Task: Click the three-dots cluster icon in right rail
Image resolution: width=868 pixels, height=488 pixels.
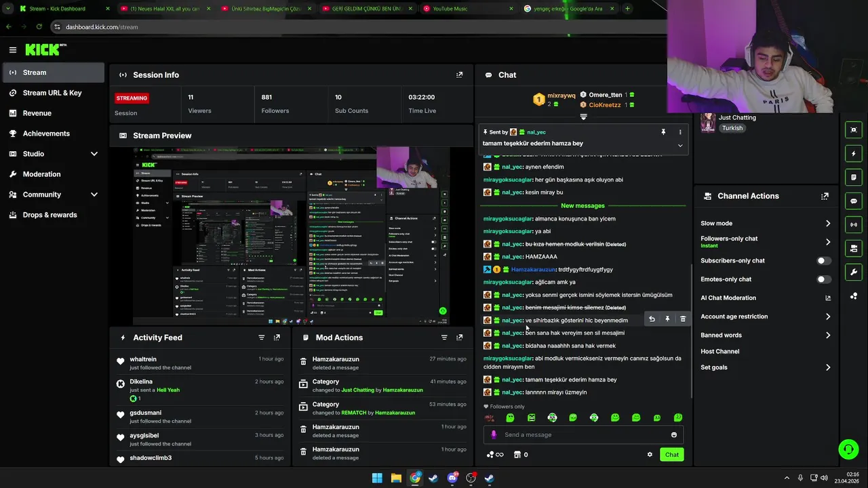Action: [853, 296]
